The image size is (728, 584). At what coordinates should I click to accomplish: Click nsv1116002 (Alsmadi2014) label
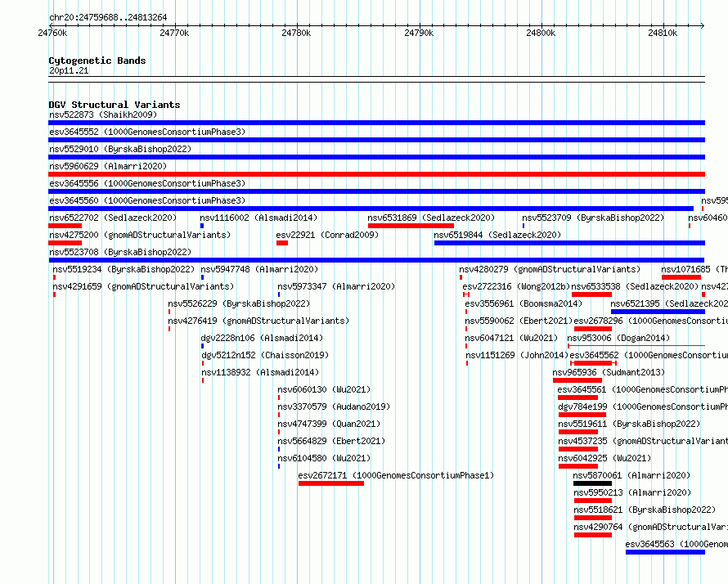(258, 218)
